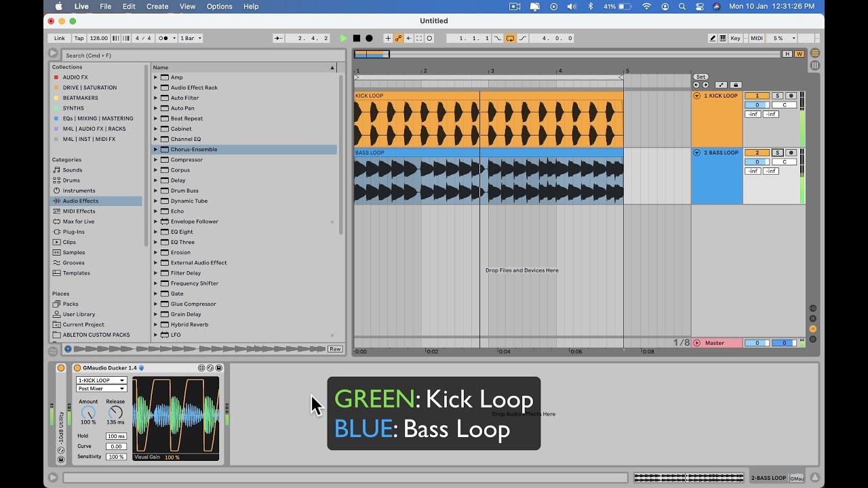This screenshot has width=868, height=488.
Task: Solo the BASS LOOP track
Action: (778, 153)
